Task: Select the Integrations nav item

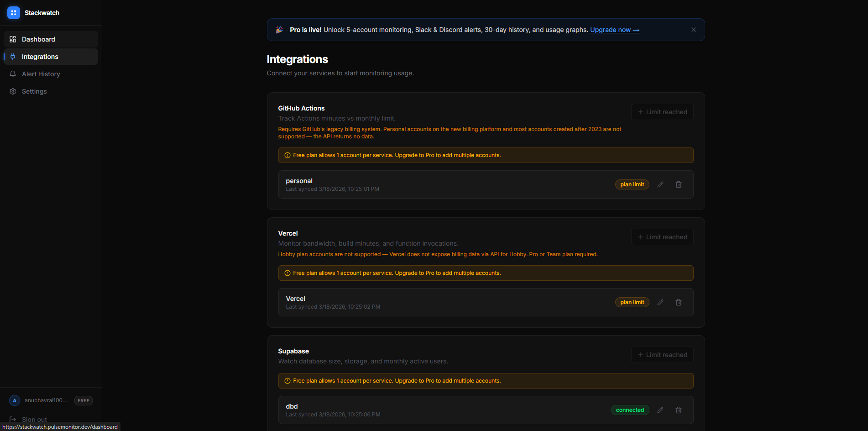Action: pos(39,56)
